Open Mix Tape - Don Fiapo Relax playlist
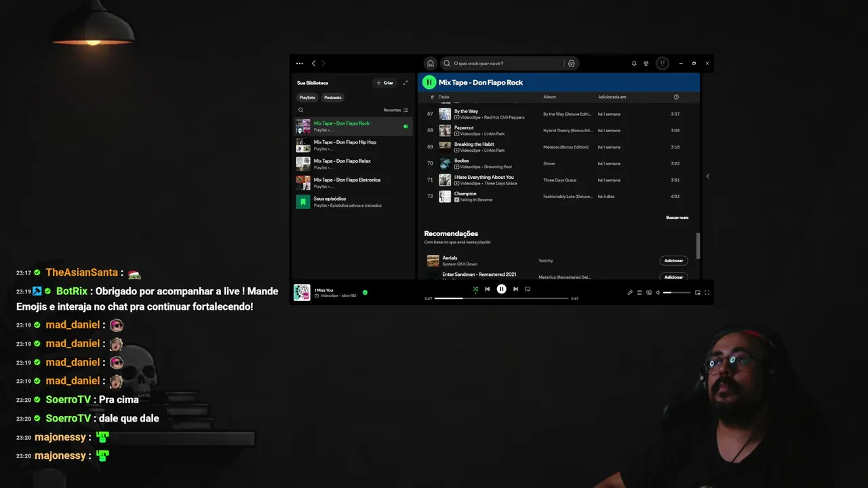The image size is (868, 488). pos(353,164)
